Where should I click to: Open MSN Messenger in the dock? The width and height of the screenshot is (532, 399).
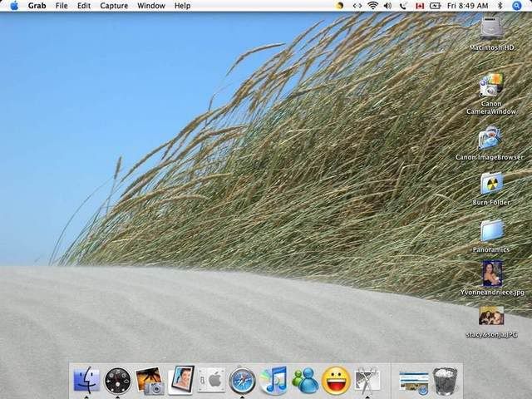[304, 380]
